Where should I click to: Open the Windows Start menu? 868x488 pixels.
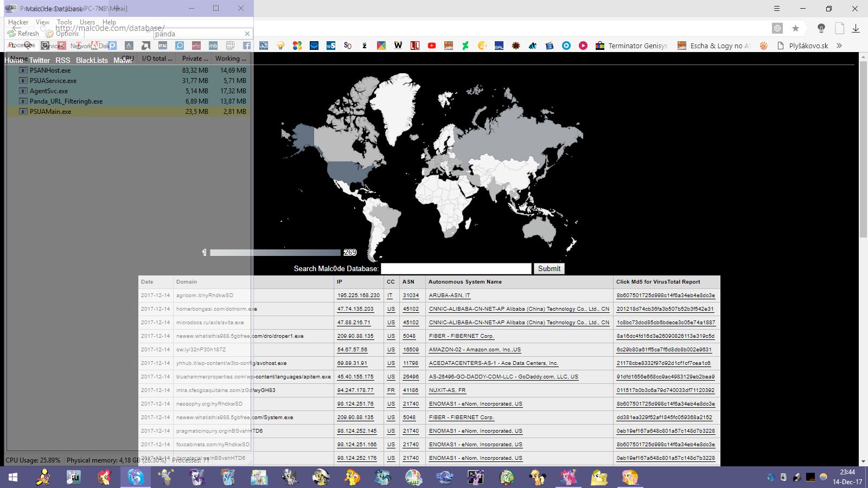click(13, 477)
